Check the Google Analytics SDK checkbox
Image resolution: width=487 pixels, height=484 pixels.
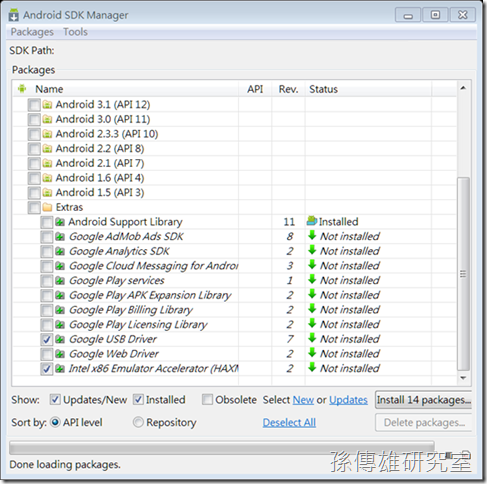[x=47, y=252]
